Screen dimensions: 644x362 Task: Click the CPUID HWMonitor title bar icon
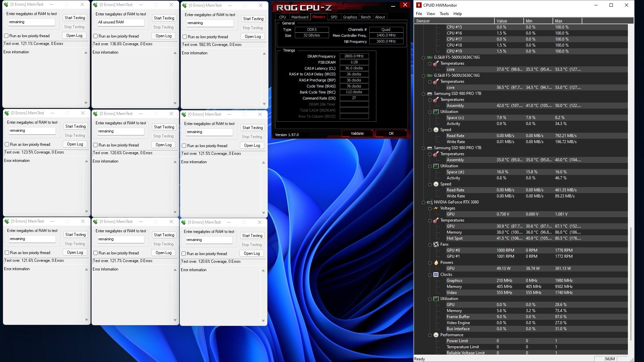pos(419,5)
